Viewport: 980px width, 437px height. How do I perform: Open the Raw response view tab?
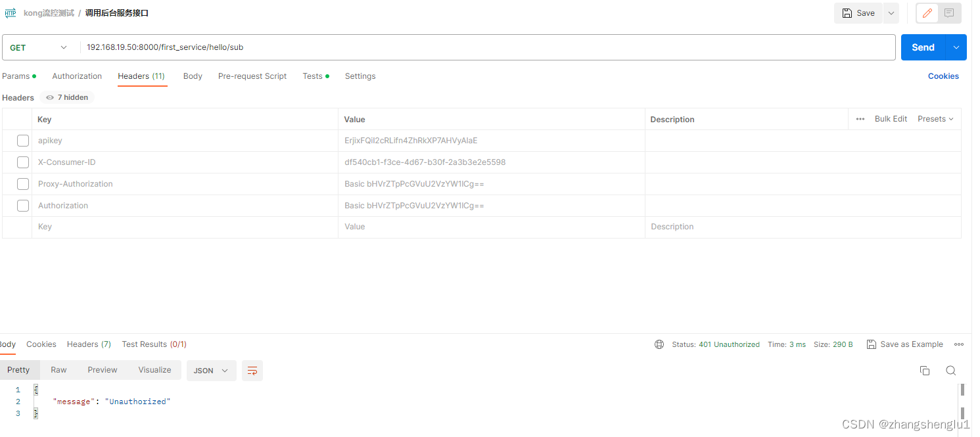(x=58, y=369)
